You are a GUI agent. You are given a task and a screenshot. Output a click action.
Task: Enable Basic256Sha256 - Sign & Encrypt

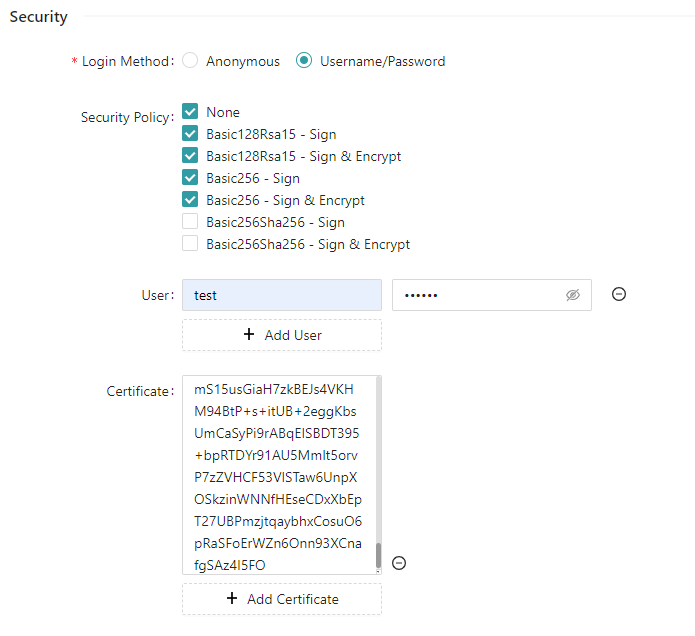tap(190, 243)
